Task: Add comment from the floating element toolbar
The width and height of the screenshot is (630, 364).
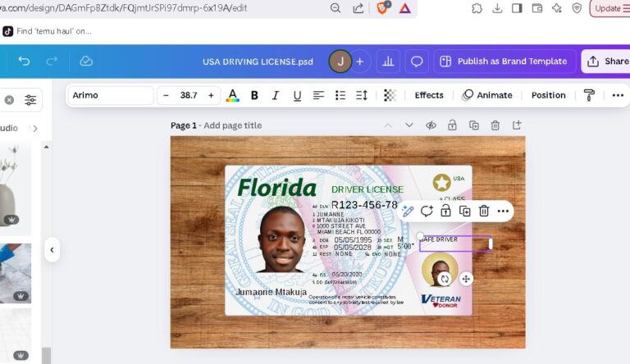Action: tap(427, 211)
